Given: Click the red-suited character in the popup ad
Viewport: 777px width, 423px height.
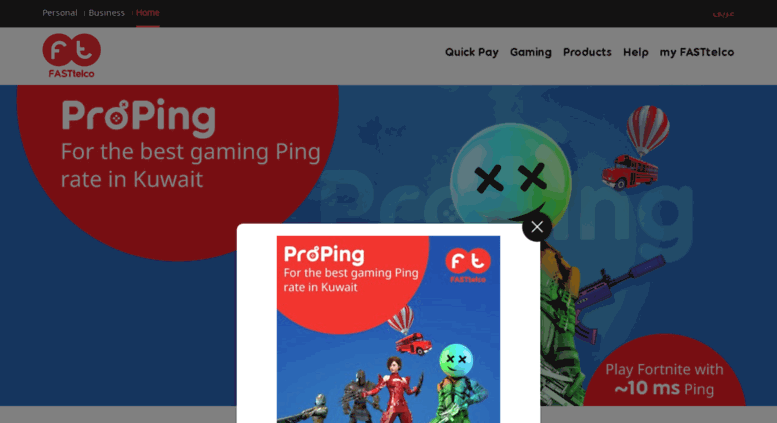Looking at the screenshot, I should [x=395, y=389].
